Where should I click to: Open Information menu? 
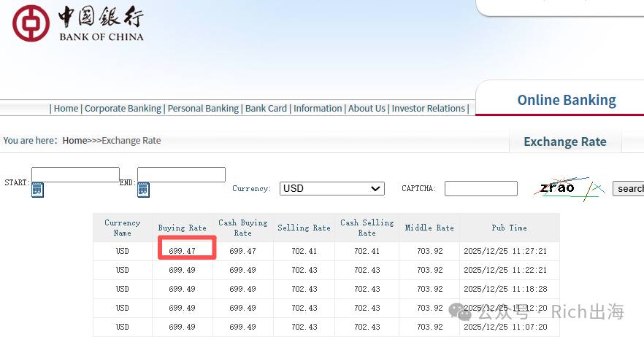click(318, 109)
